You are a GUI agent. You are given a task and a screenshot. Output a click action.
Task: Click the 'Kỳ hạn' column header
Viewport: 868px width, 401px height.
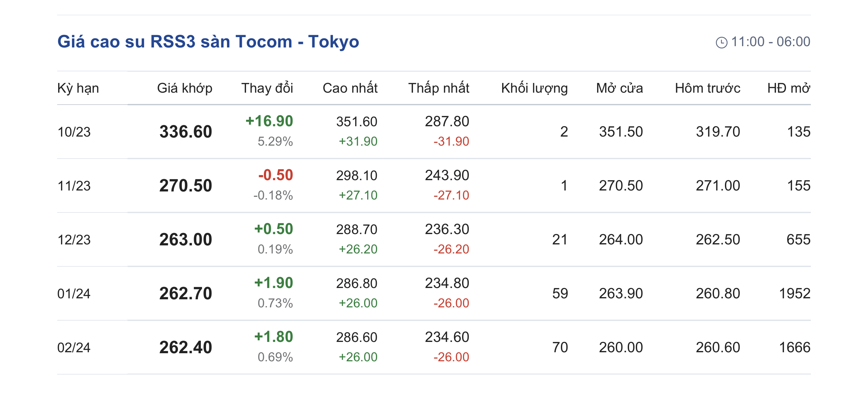point(78,88)
